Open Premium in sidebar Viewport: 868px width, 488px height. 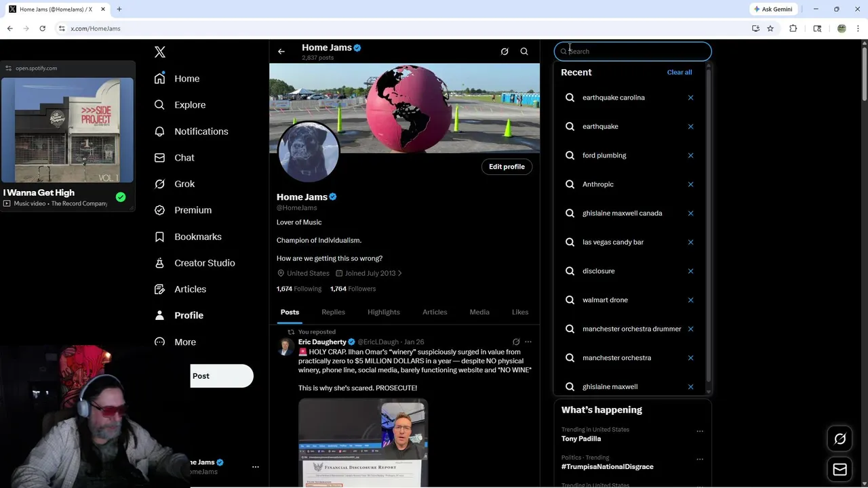(x=183, y=210)
